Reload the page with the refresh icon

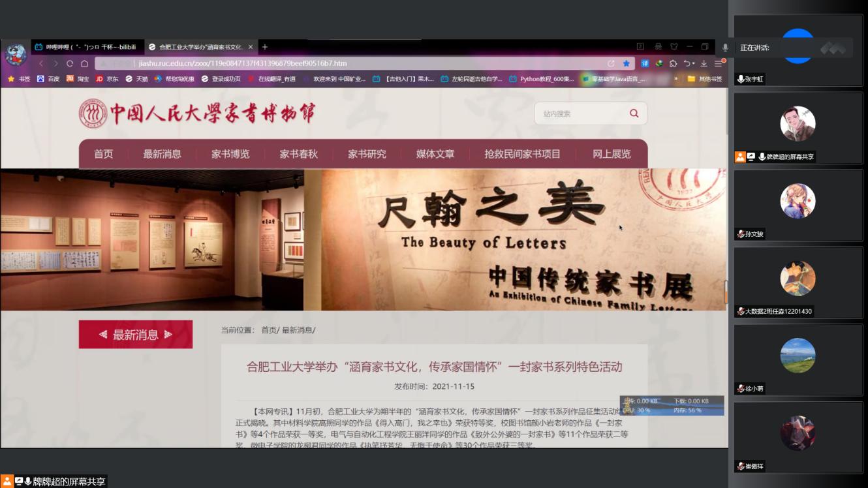tap(70, 63)
